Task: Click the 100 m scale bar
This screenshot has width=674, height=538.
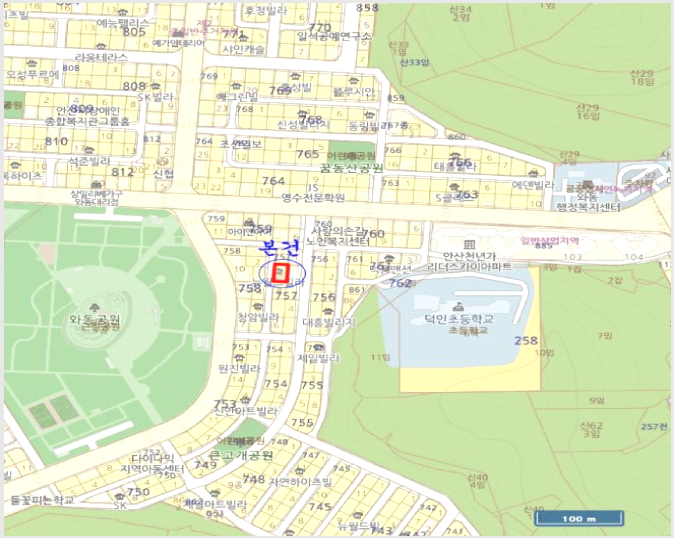Action: pos(579,519)
